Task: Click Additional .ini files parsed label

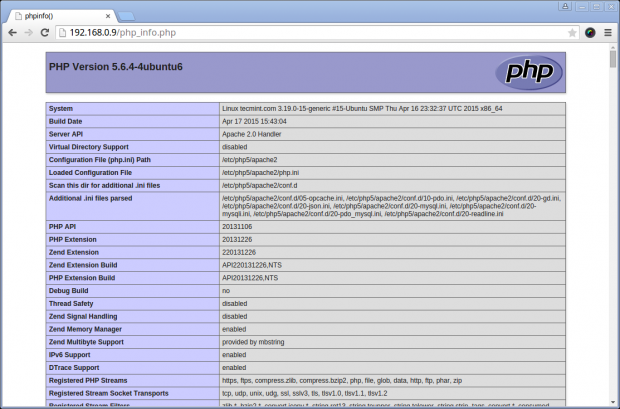Action: [x=91, y=198]
